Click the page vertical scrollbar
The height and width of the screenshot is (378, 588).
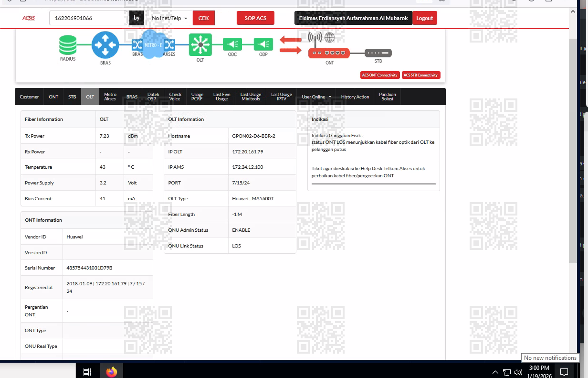[573, 151]
